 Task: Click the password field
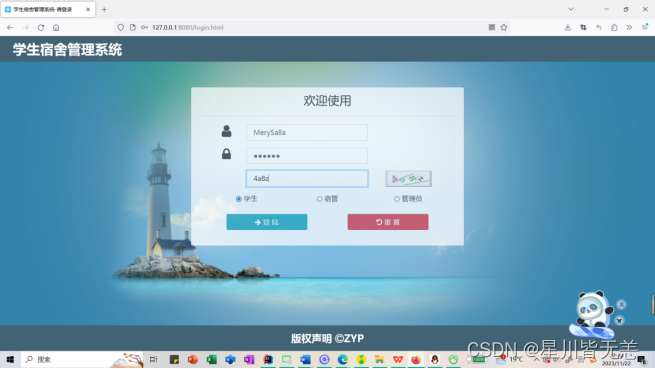point(307,156)
